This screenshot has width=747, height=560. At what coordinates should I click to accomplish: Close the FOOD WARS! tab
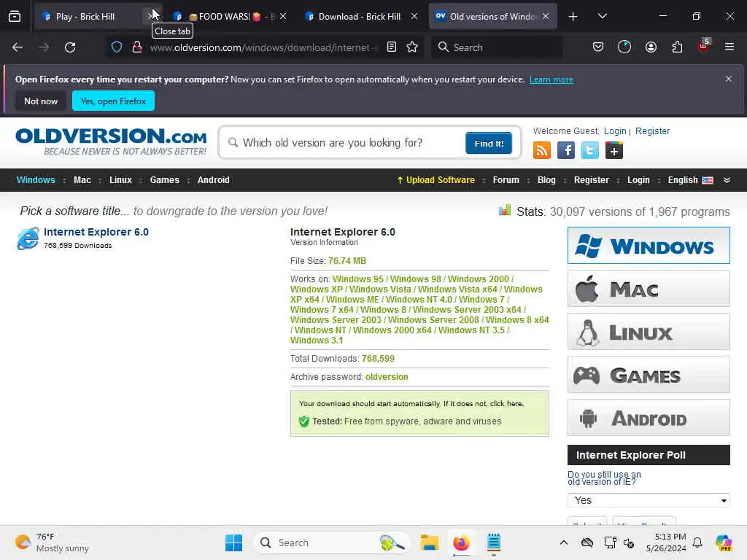coord(283,16)
